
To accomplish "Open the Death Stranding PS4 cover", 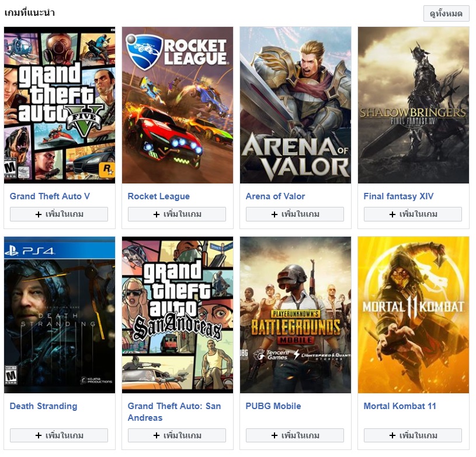I will (x=60, y=315).
